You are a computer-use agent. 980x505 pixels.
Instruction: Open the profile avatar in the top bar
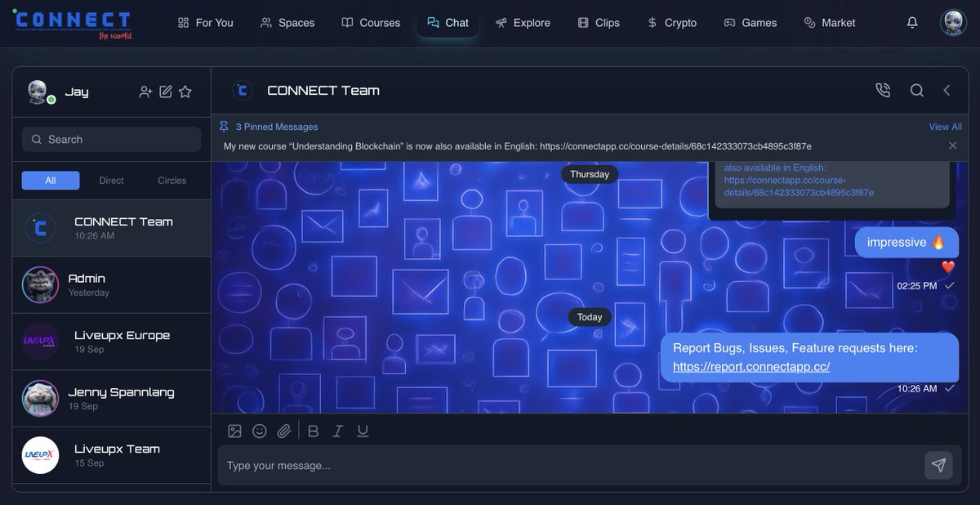pyautogui.click(x=953, y=23)
